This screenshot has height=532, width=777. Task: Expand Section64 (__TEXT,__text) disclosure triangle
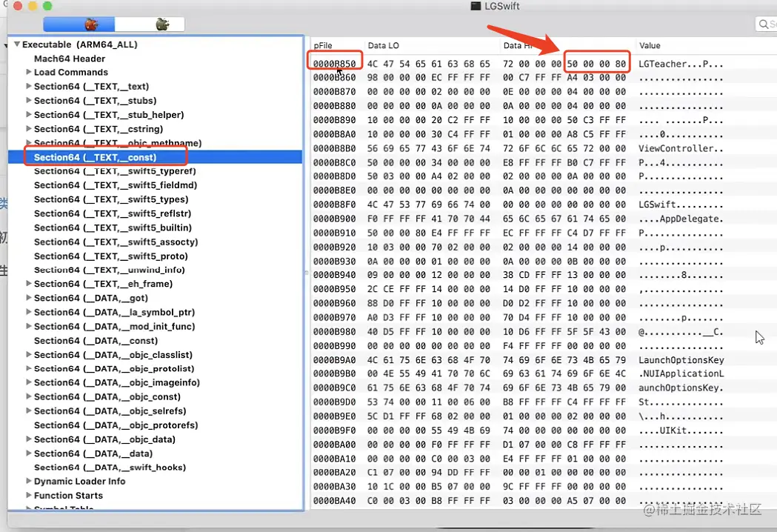[29, 86]
